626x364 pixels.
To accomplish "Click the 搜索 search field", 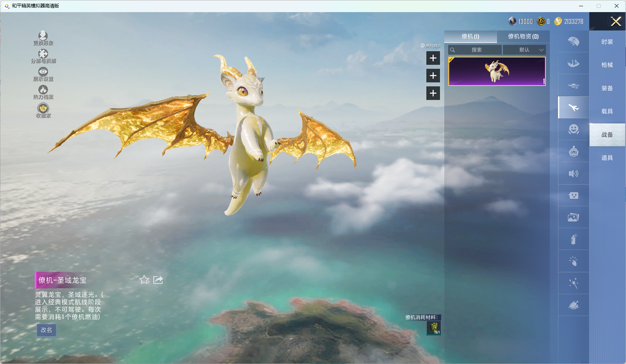I will [476, 50].
